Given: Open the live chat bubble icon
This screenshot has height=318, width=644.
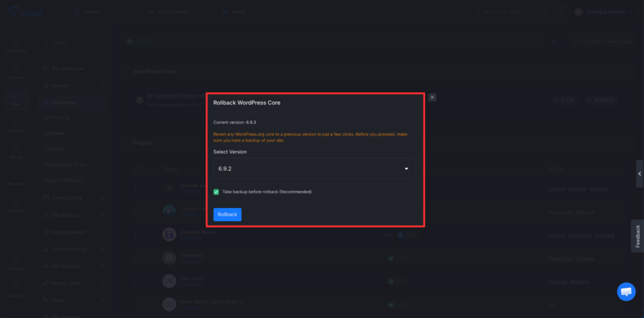Looking at the screenshot, I should tap(626, 292).
